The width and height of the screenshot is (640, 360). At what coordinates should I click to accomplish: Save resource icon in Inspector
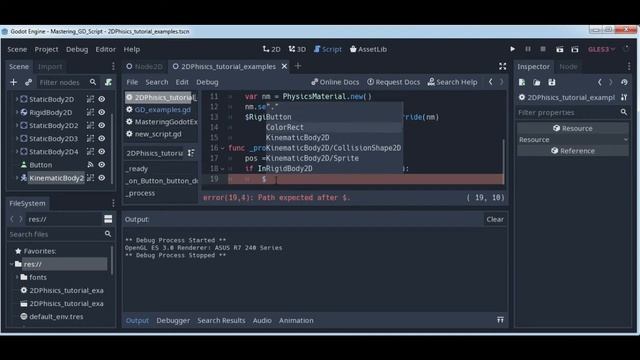pos(552,82)
